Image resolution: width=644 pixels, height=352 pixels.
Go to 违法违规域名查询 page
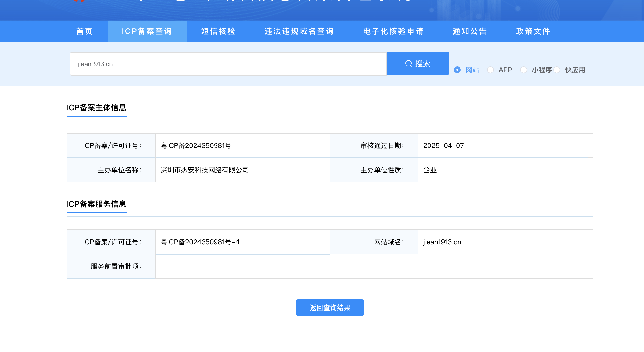point(299,31)
